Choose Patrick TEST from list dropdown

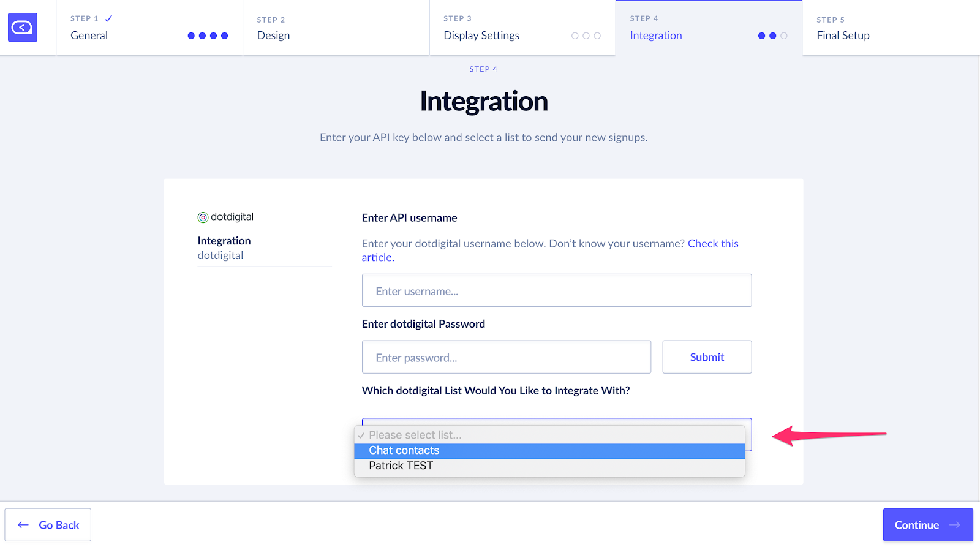click(549, 466)
